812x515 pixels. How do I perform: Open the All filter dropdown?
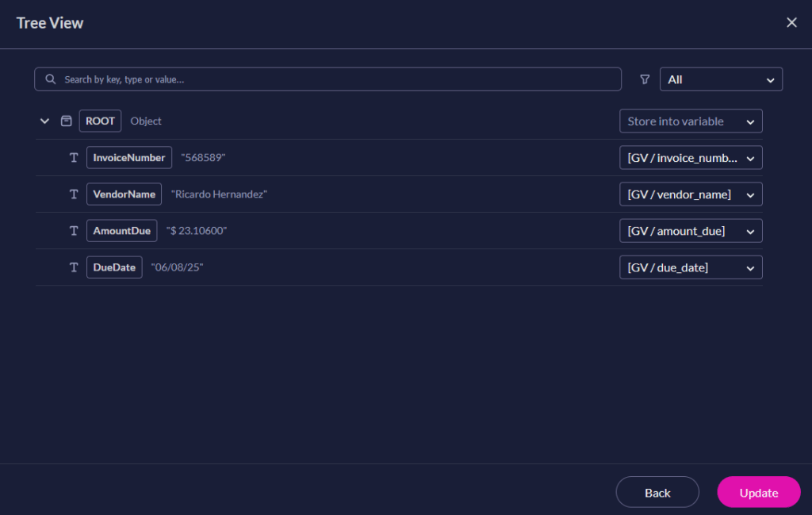720,79
